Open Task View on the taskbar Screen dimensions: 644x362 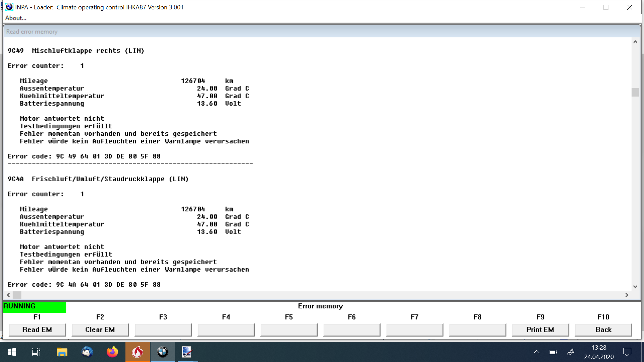pyautogui.click(x=36, y=352)
